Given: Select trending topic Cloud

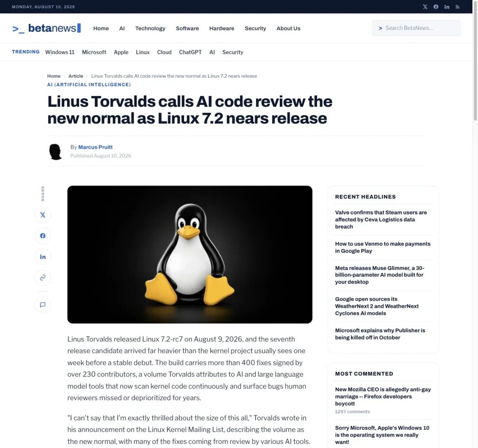Looking at the screenshot, I should click(x=164, y=52).
